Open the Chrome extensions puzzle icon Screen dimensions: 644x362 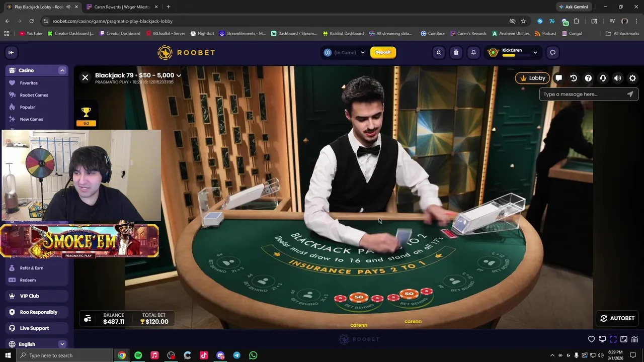click(577, 21)
